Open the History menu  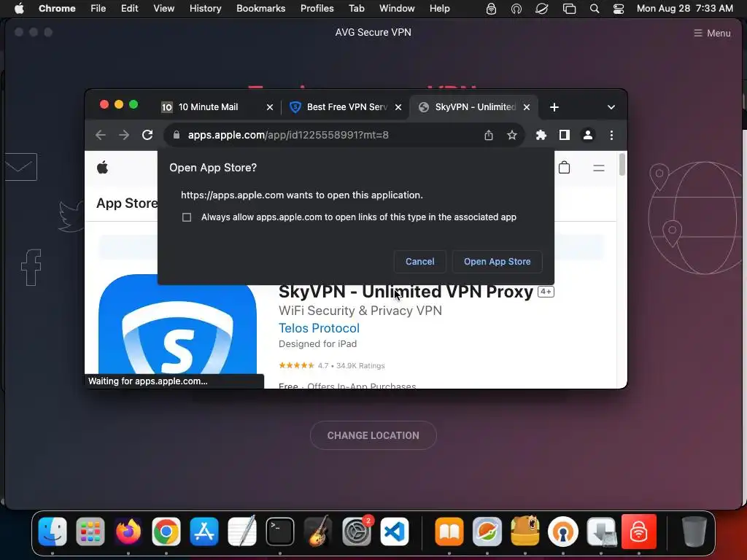click(205, 9)
